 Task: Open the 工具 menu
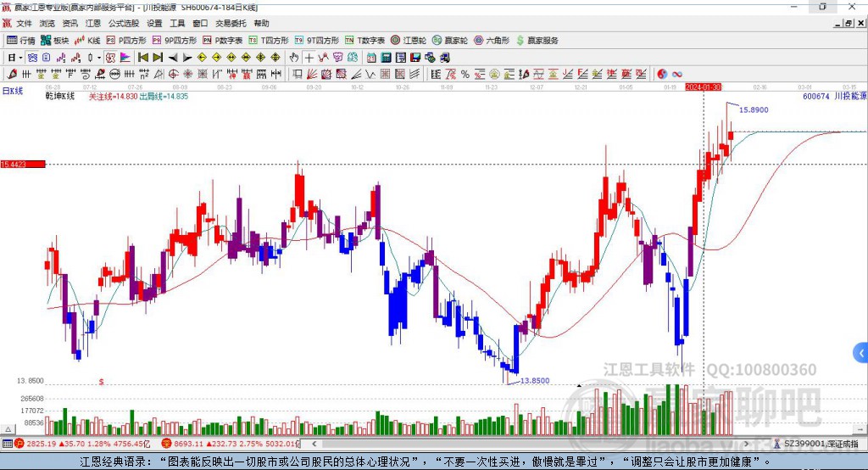(177, 23)
